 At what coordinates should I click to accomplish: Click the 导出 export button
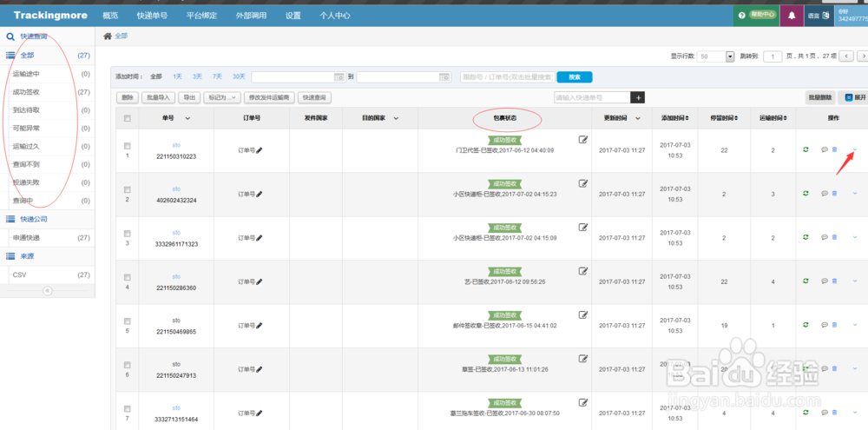(189, 97)
